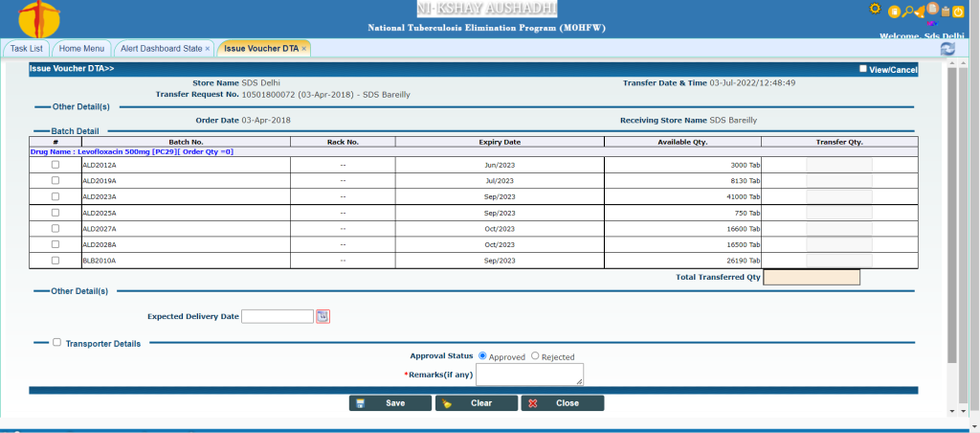Click the Jul/2023 expiry cell
The image size is (980, 433).
(x=500, y=180)
